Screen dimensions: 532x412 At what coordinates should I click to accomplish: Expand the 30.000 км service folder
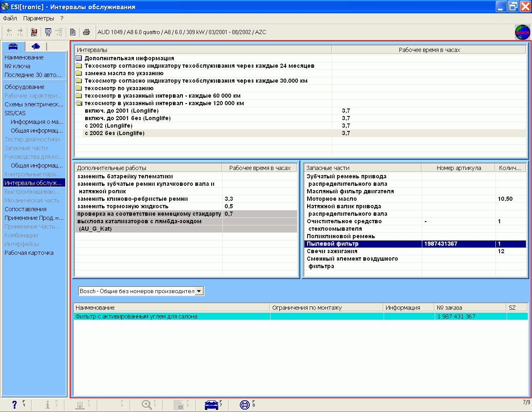point(79,81)
